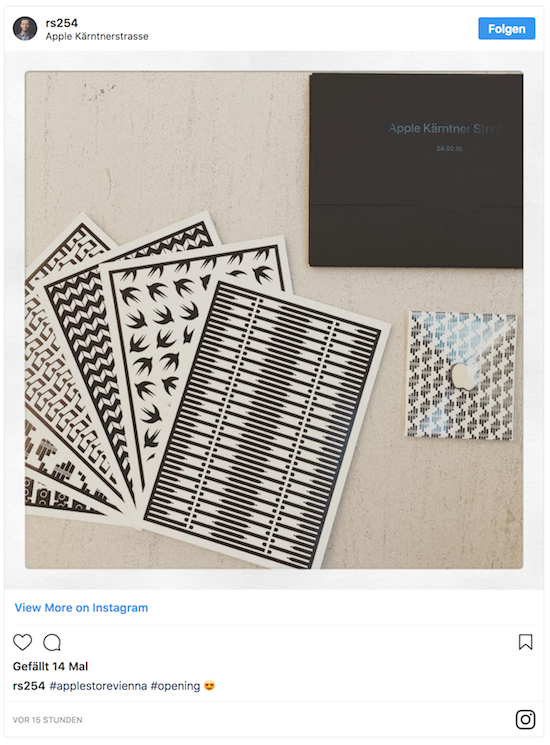This screenshot has width=550, height=745.
Task: Click the heart-eyes emoji in the caption
Action: pos(209,686)
